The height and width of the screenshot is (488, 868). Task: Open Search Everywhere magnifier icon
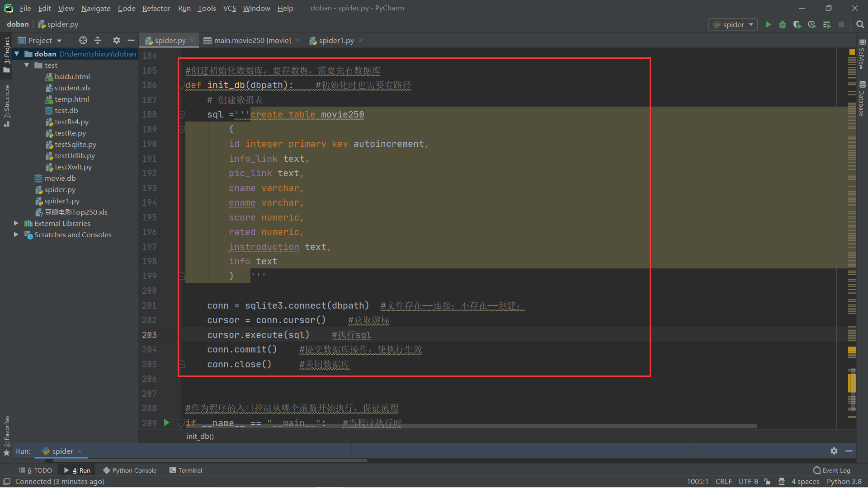pos(860,24)
